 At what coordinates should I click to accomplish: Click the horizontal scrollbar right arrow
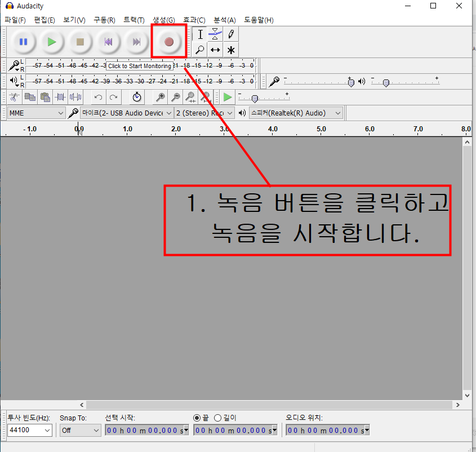[x=458, y=405]
